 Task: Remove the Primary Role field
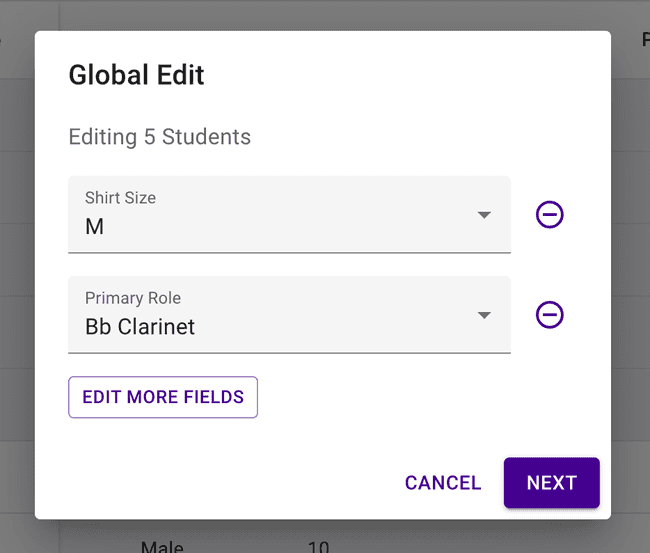click(549, 315)
